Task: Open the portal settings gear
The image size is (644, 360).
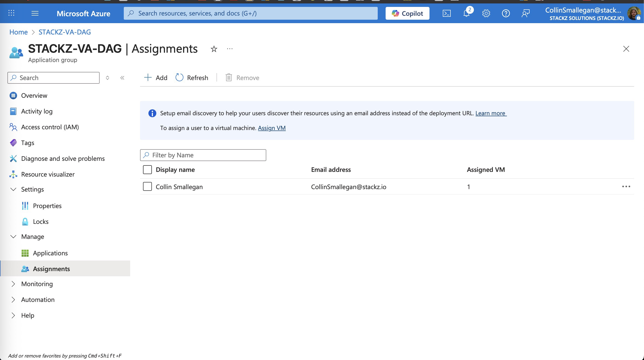Action: (486, 13)
